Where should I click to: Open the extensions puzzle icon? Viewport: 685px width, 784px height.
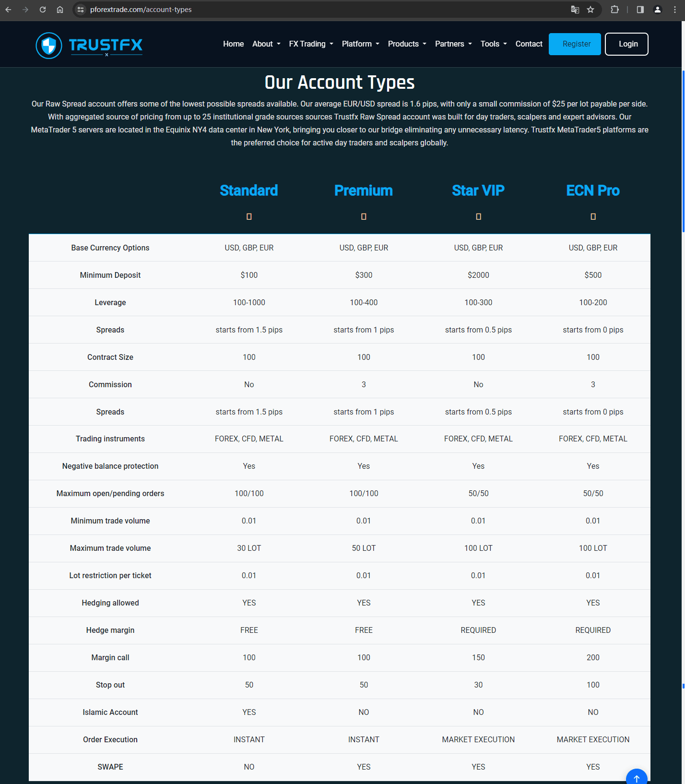point(614,10)
